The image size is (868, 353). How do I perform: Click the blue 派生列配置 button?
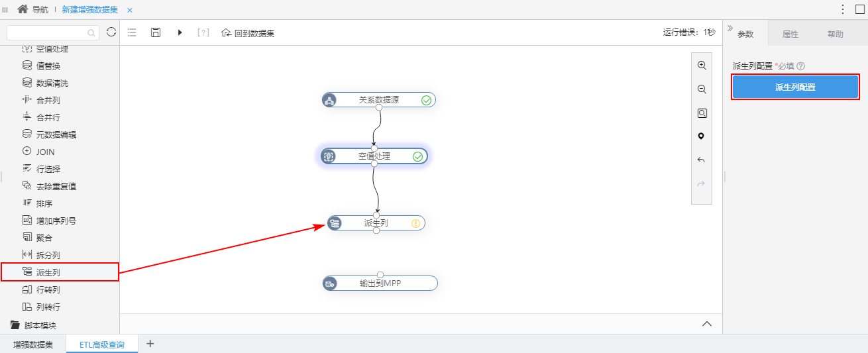(x=795, y=87)
